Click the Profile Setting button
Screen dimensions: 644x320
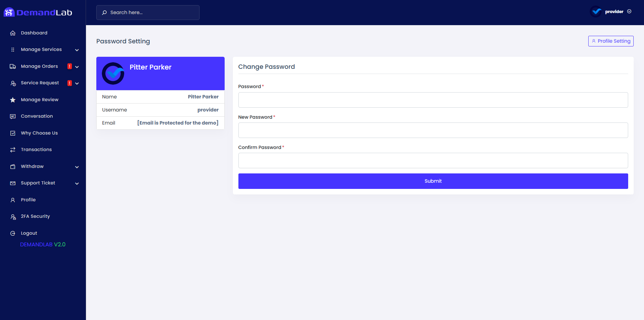(611, 41)
